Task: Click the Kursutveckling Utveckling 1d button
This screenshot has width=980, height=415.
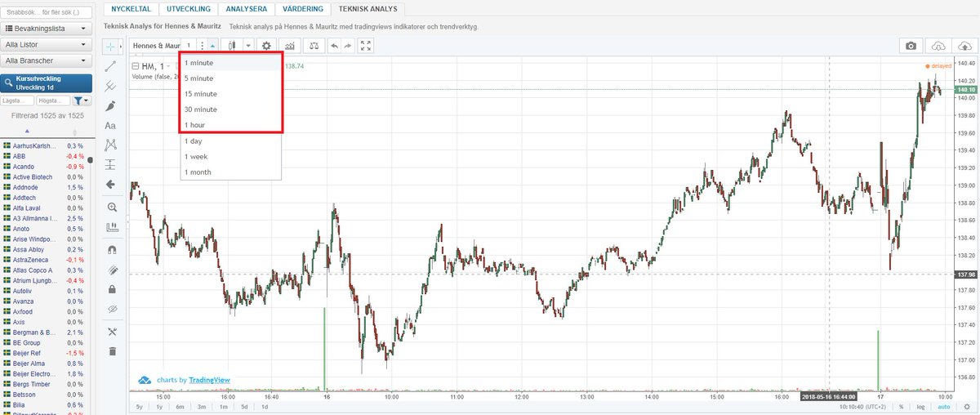Action: pos(46,83)
